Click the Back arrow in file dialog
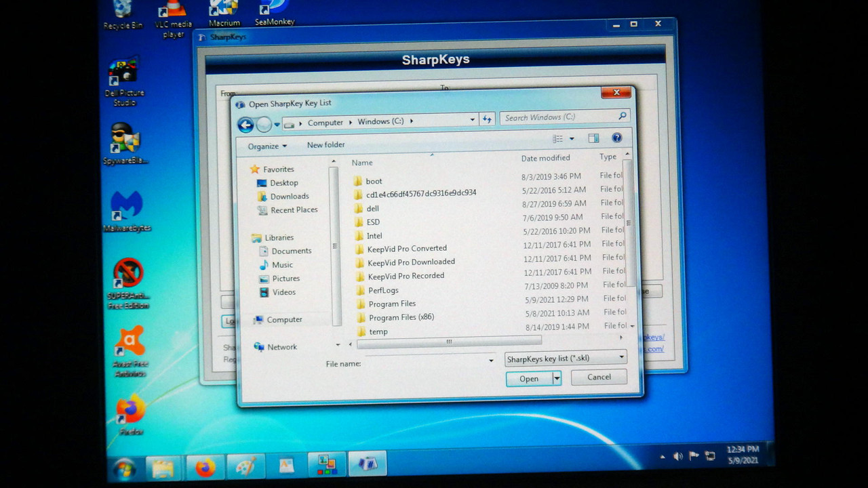 (245, 125)
